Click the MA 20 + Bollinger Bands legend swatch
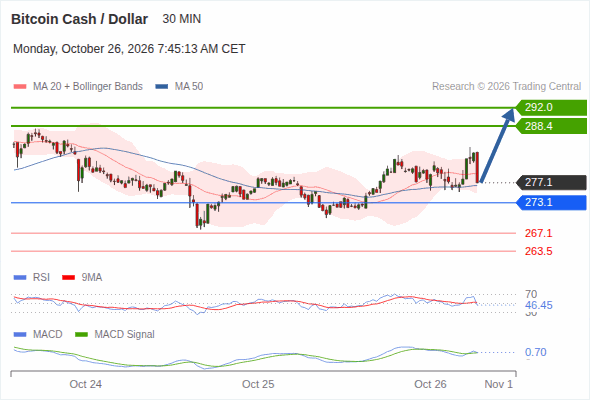Screen dimensions: 590x400 pos(20,87)
